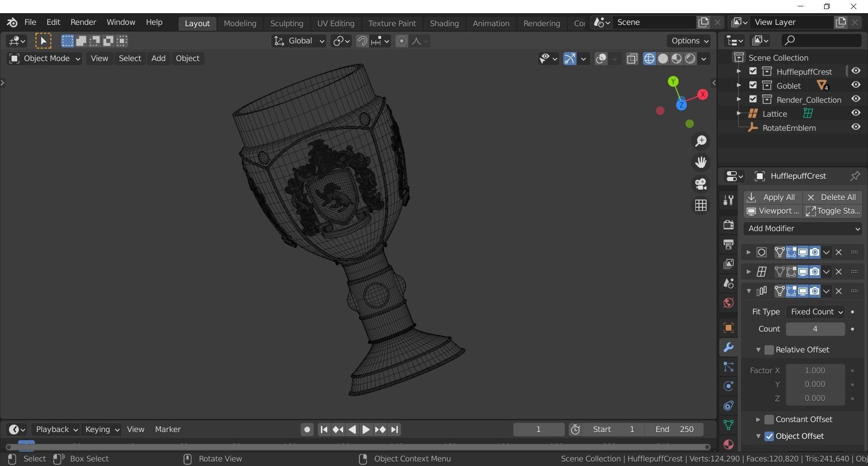Screen dimensions: 868x466
Task: Expand the Goblet collection tree
Action: 738,85
